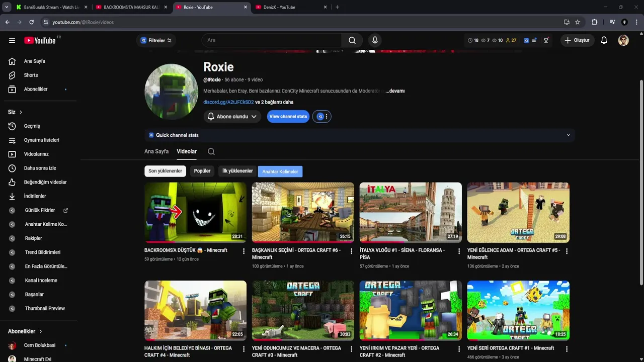Expand the Siz section
The image size is (644, 362).
[15, 112]
